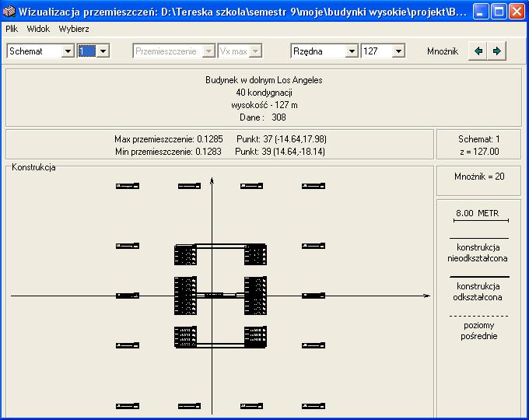The height and width of the screenshot is (420, 529).
Task: Click the '40 kondygnacji' line
Action: tap(264, 93)
